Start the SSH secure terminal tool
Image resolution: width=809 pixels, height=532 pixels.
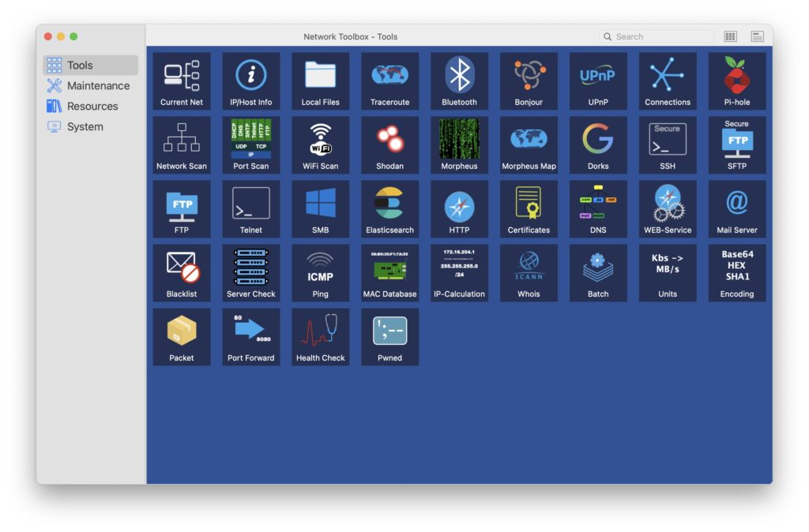[x=668, y=145]
